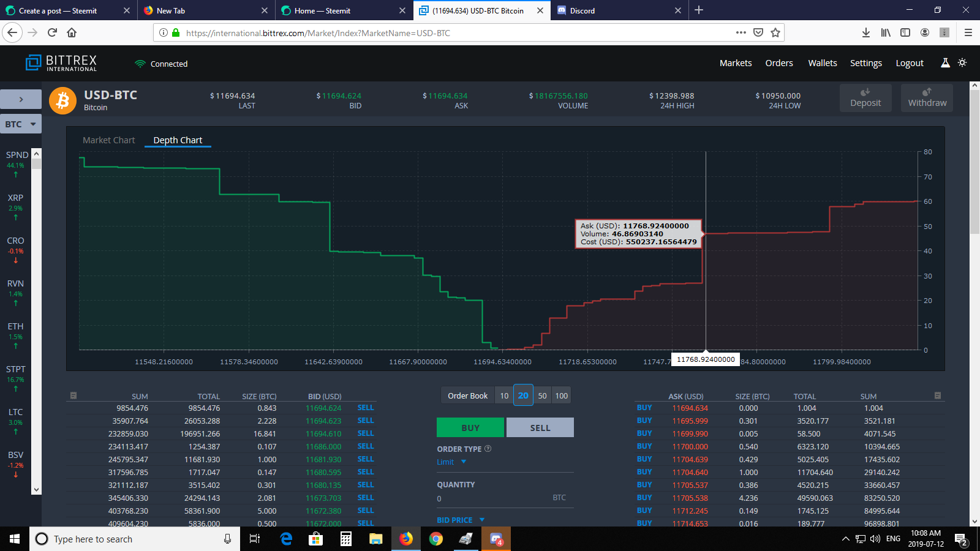Open the Bid Price dropdown
Image resolution: width=980 pixels, height=551 pixels.
[x=461, y=520]
